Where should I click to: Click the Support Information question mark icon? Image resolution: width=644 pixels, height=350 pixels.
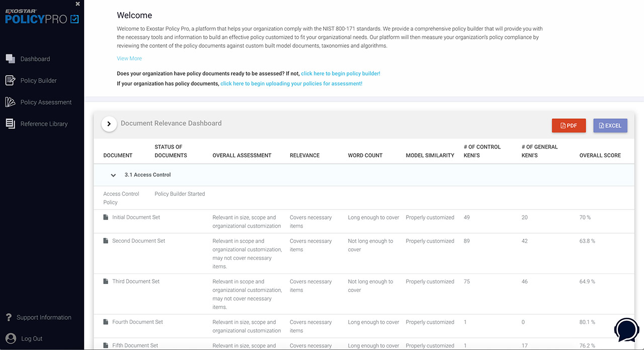point(9,317)
